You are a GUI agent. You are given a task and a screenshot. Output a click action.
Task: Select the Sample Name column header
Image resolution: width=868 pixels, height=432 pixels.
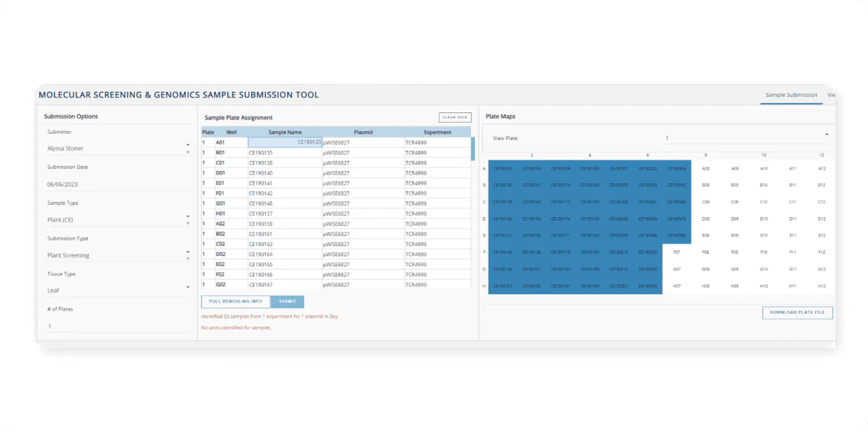285,132
